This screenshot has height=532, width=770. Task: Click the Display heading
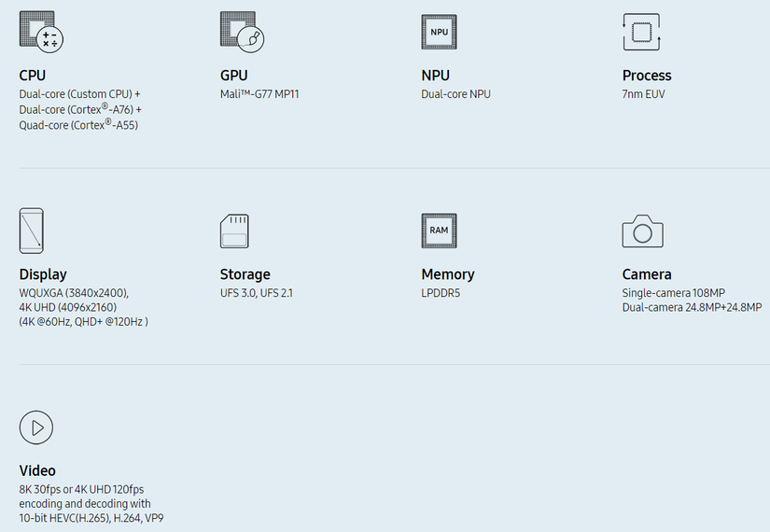click(x=43, y=274)
